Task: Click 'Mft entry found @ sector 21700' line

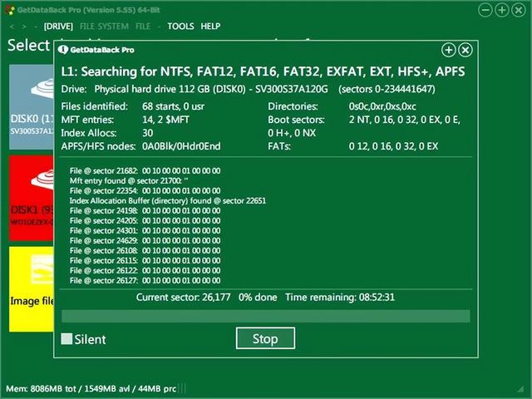Action: (129, 181)
